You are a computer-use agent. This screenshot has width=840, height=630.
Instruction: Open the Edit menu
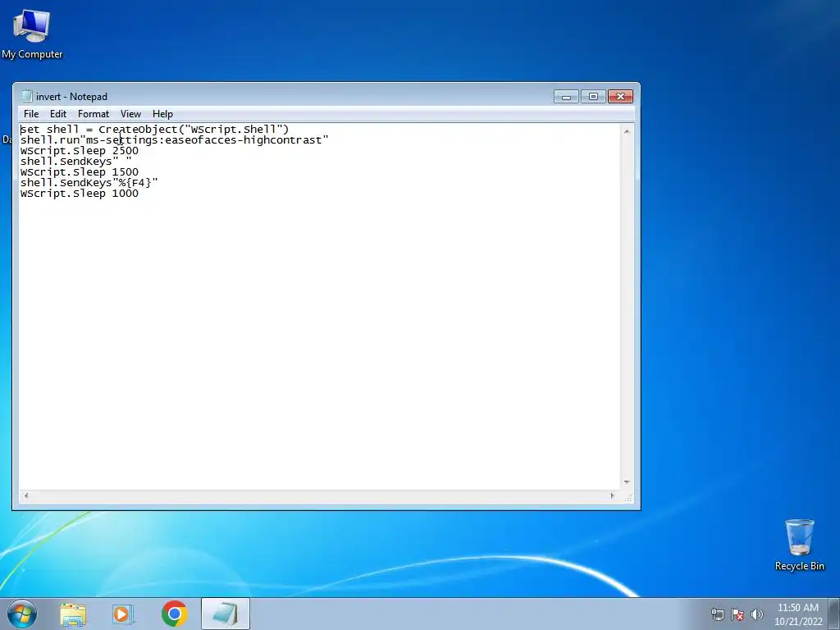[x=58, y=113]
